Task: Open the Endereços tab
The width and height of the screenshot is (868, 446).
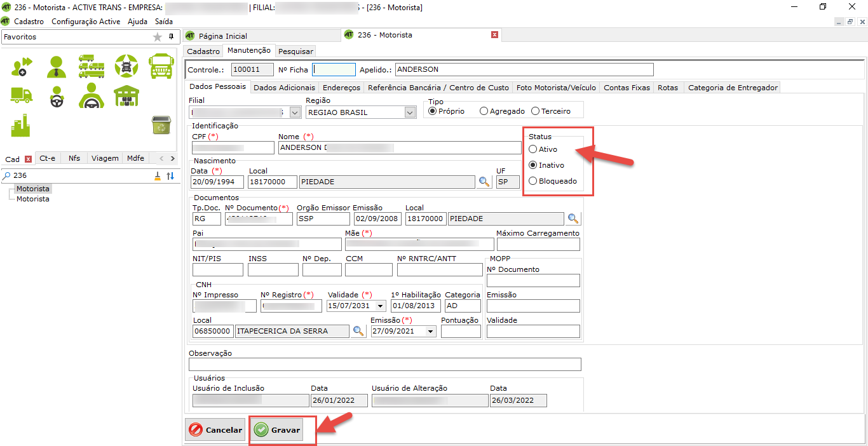Action: [x=341, y=88]
